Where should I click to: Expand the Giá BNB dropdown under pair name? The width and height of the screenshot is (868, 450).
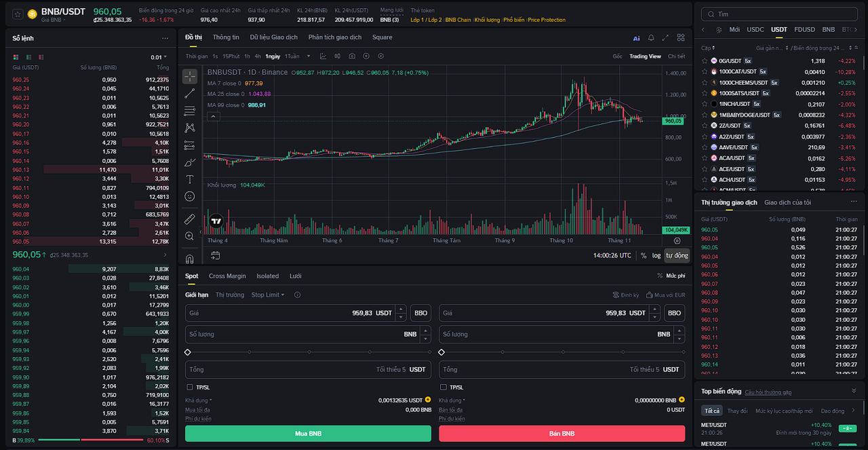pyautogui.click(x=54, y=20)
